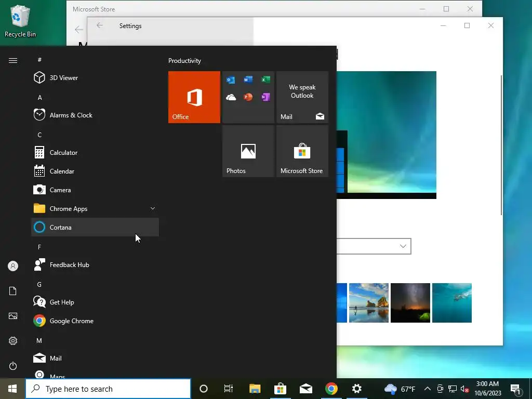The image size is (532, 399).
Task: Select the underwater swimmer wallpaper thumbnail
Action: (452, 303)
